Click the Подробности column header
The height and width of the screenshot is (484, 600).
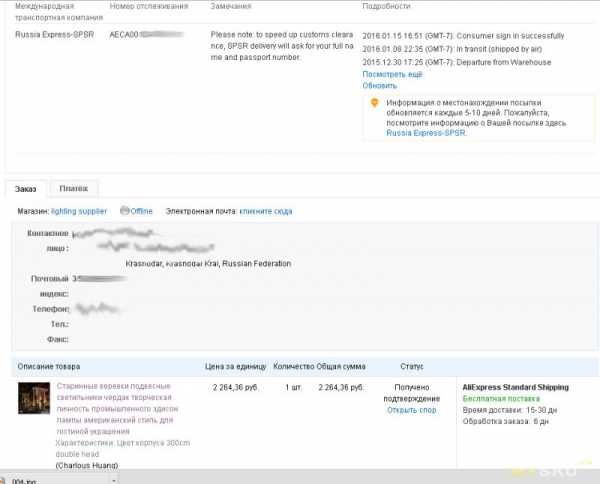point(386,6)
